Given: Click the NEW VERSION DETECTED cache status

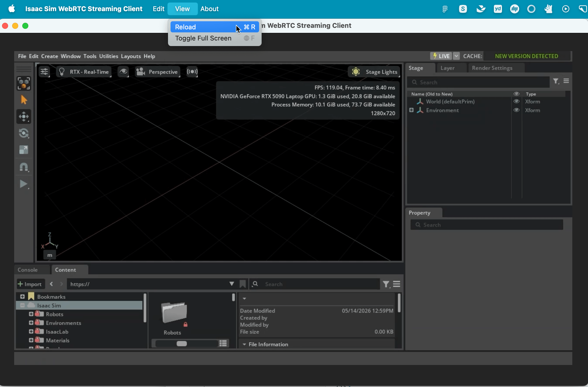Looking at the screenshot, I should click(527, 56).
